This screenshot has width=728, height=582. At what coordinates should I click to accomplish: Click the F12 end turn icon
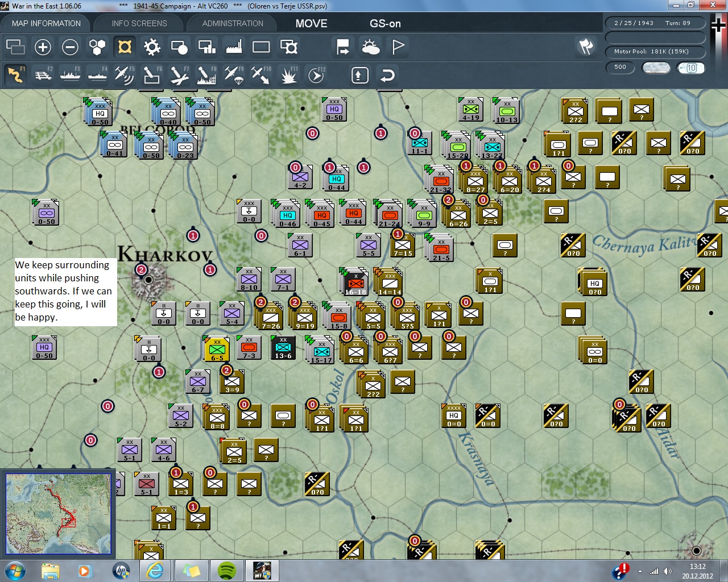316,75
